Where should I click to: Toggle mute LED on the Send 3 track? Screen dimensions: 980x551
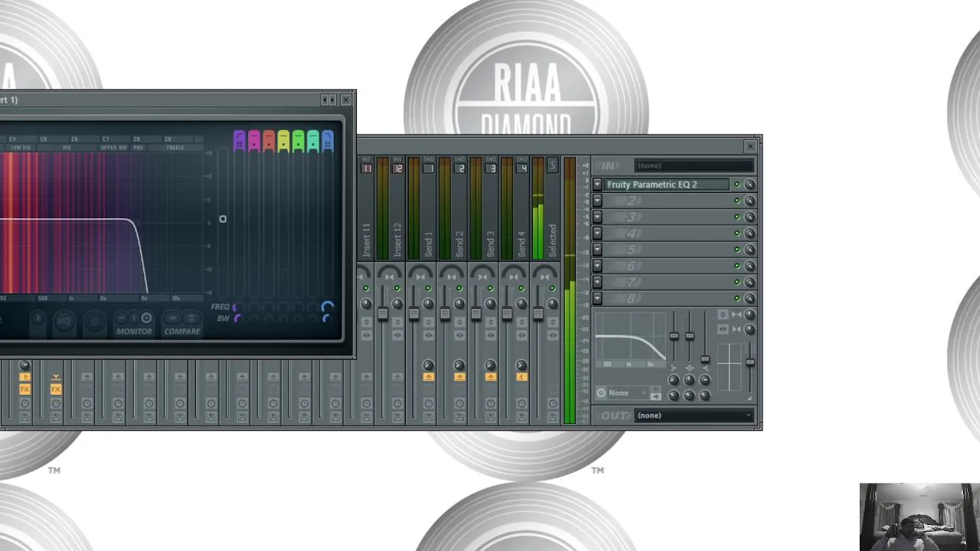[x=490, y=289]
